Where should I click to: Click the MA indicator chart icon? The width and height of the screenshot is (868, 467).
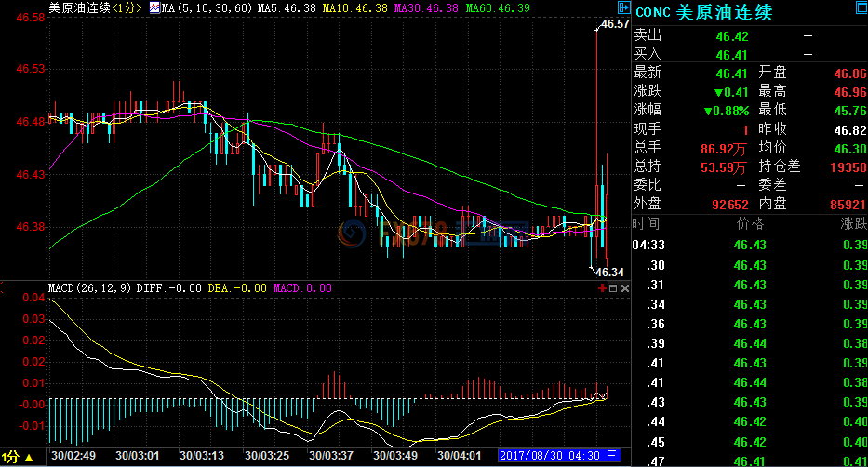point(154,7)
